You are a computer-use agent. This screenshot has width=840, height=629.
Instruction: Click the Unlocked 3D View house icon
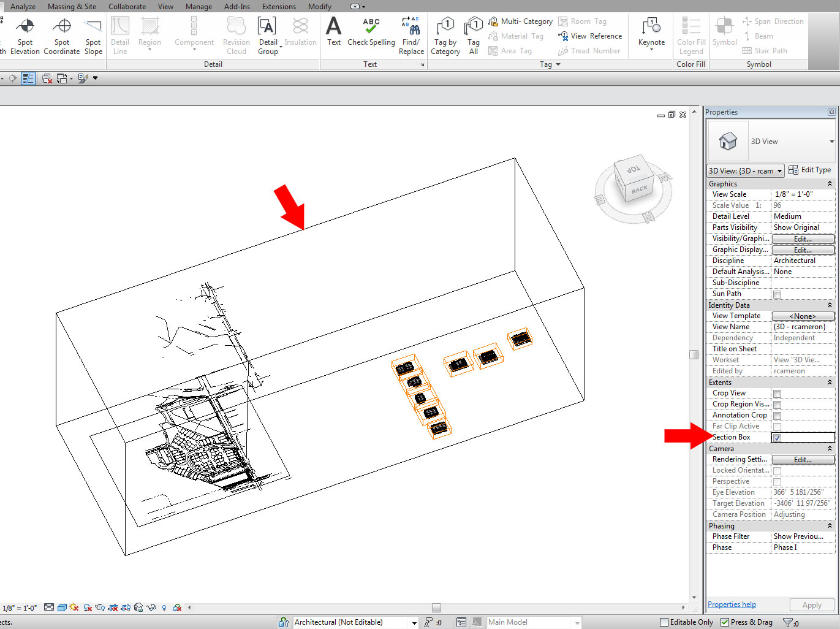(138, 608)
